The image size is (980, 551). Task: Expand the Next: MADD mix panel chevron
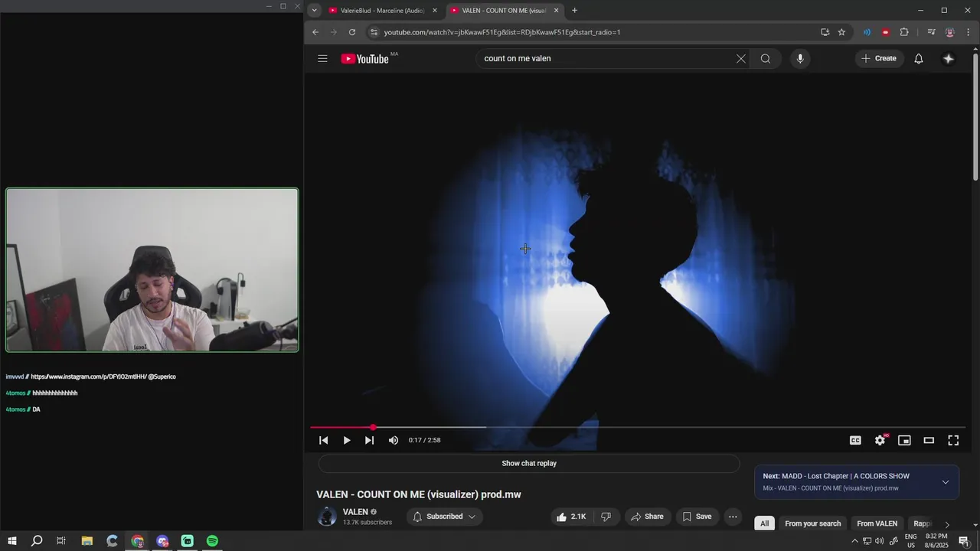(946, 482)
